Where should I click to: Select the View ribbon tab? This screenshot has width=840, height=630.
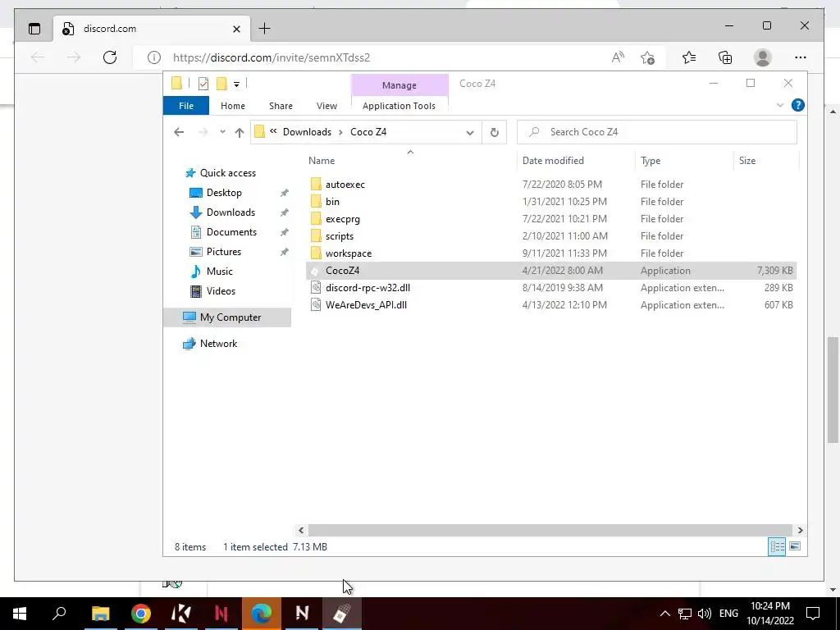coord(326,106)
